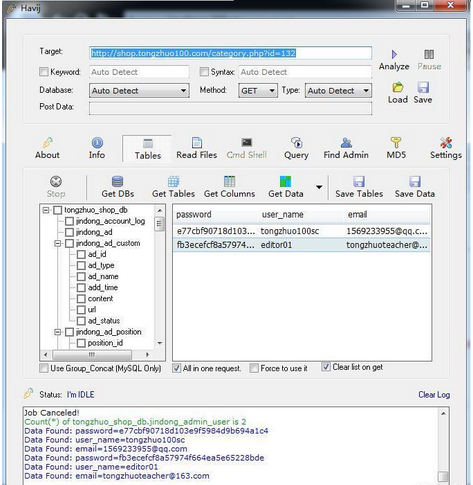This screenshot has height=485, width=473.
Task: Click the user_name column header
Action: point(301,214)
